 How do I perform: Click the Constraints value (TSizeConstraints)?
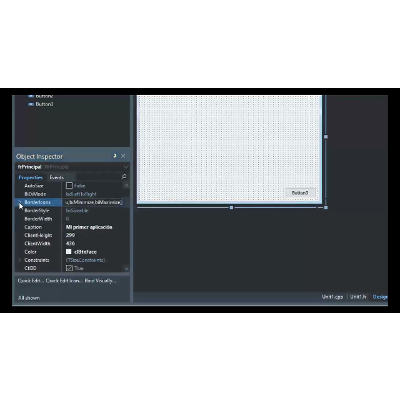pyautogui.click(x=85, y=260)
